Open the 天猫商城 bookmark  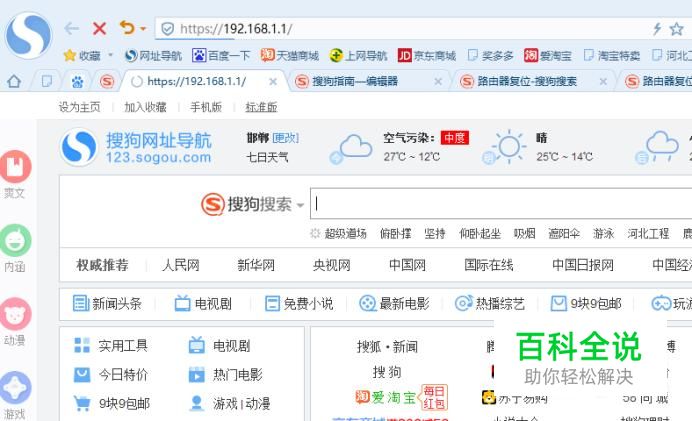290,56
